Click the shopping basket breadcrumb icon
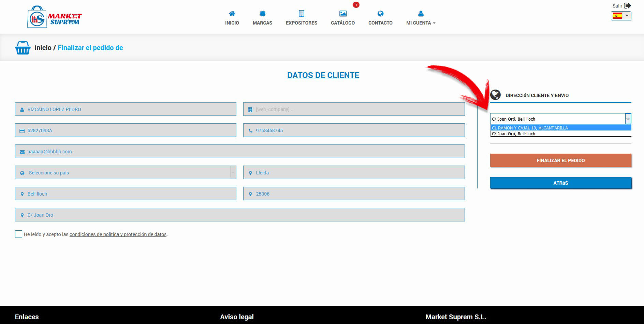This screenshot has height=324, width=644. click(23, 48)
